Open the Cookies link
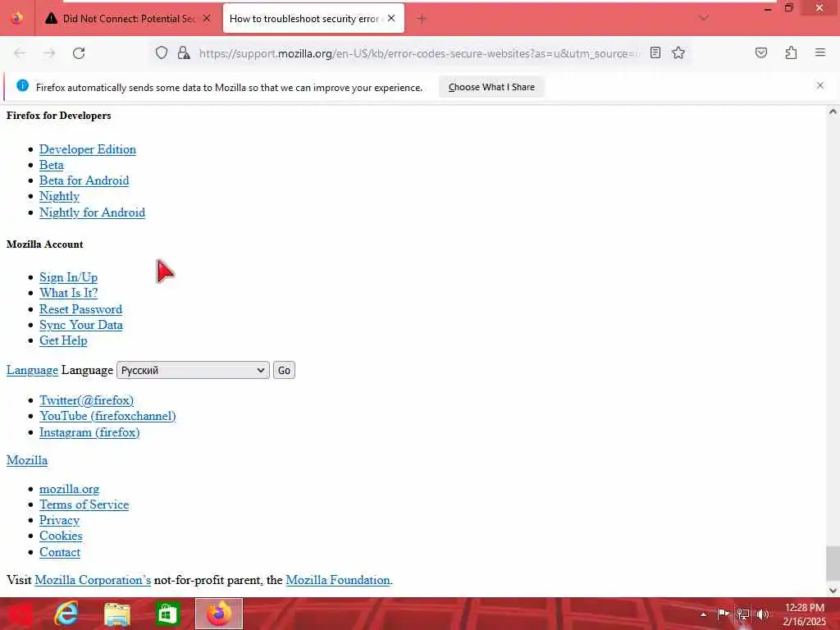Viewport: 840px width, 630px height. (61, 536)
